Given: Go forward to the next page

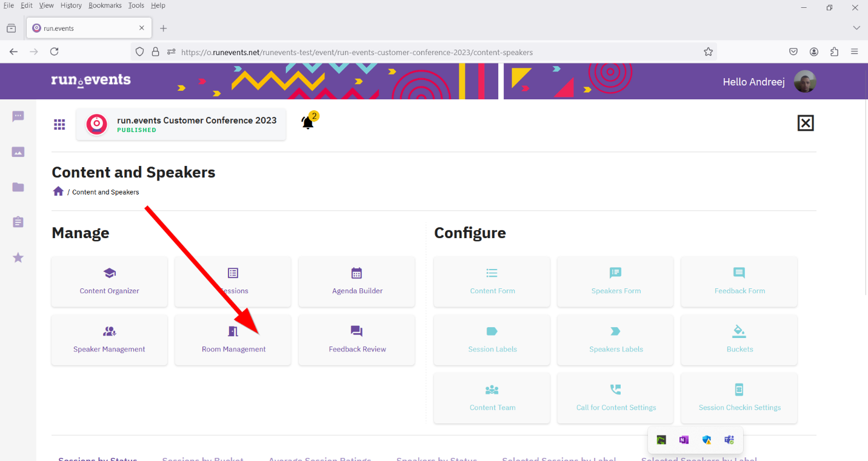Looking at the screenshot, I should (x=34, y=52).
